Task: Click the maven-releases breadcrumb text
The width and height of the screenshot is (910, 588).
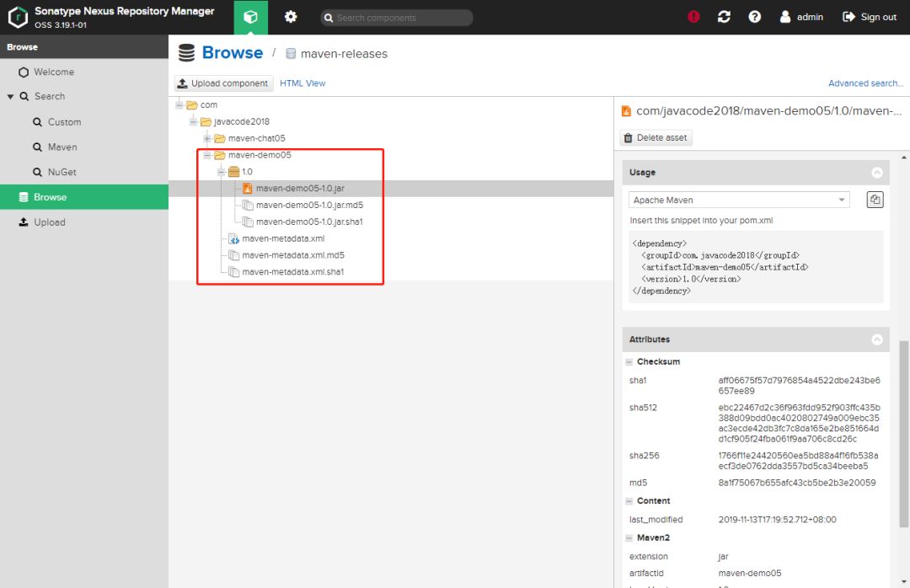Action: tap(344, 53)
